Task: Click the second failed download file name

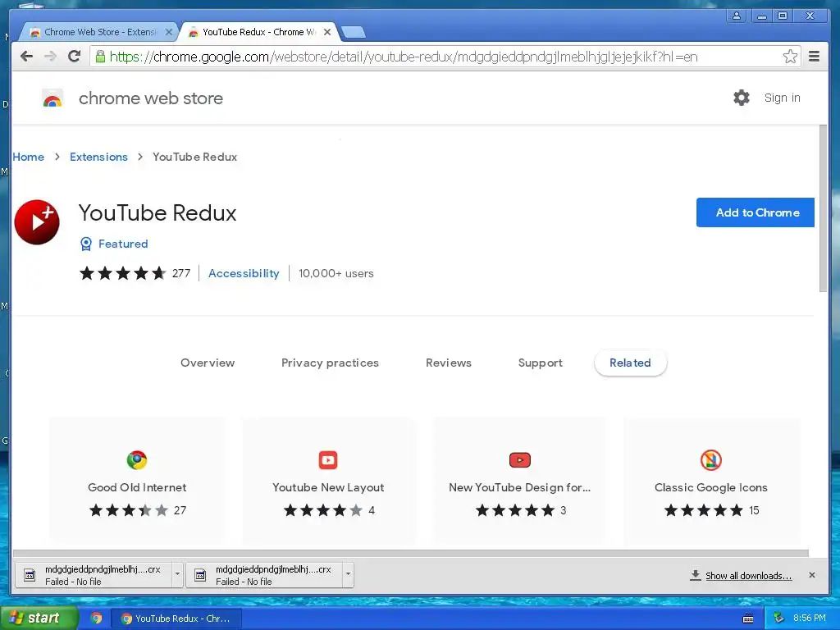Action: (273, 569)
